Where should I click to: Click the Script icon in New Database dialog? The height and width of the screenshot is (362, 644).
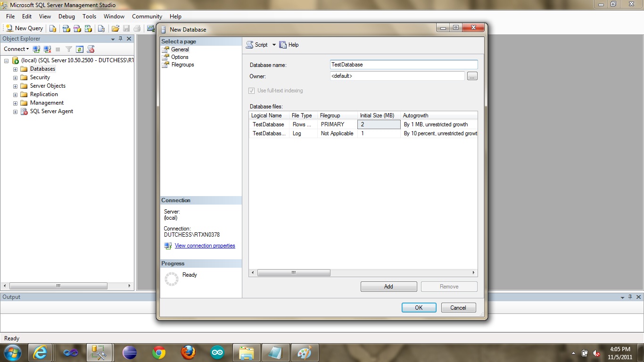point(249,45)
